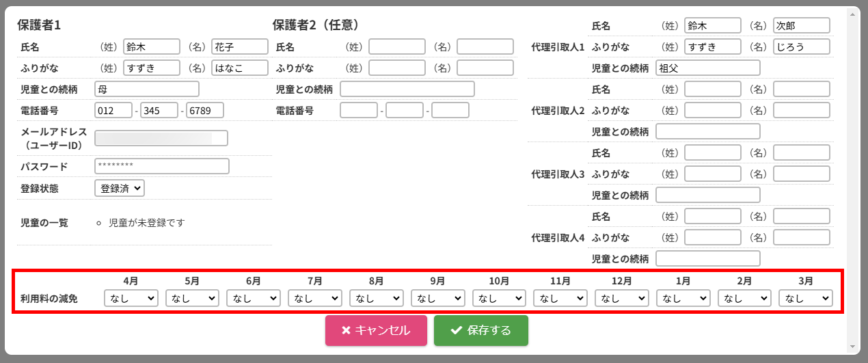The width and height of the screenshot is (868, 363).
Task: Click 代理引取人1 relationship field containing 祖父
Action: tap(708, 68)
